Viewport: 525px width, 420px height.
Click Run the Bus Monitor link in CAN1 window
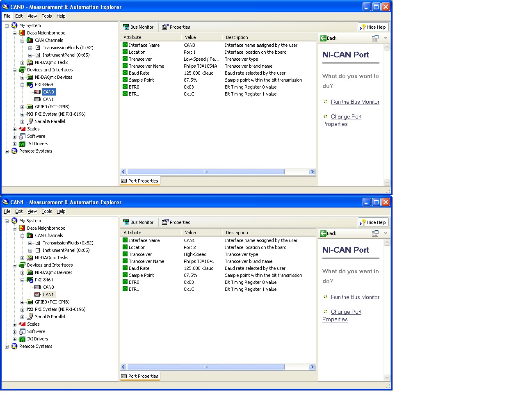click(x=355, y=297)
